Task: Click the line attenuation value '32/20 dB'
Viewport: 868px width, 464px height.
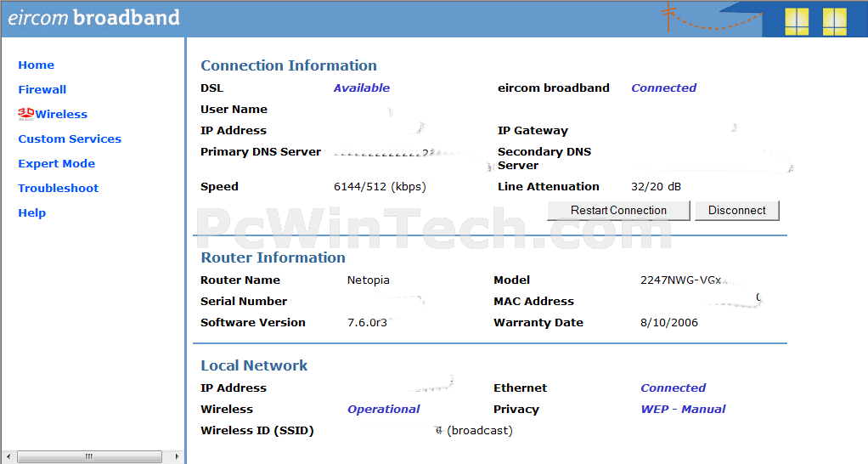Action: tap(656, 187)
